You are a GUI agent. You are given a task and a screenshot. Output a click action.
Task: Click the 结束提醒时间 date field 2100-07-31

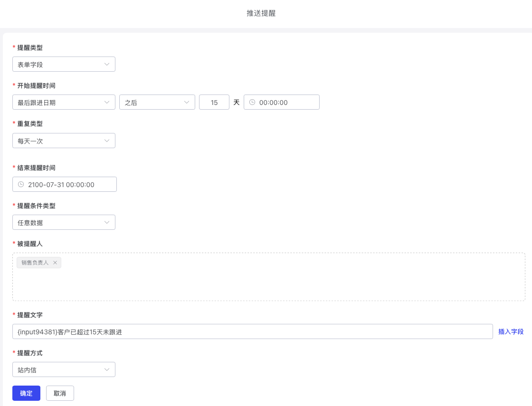click(65, 184)
